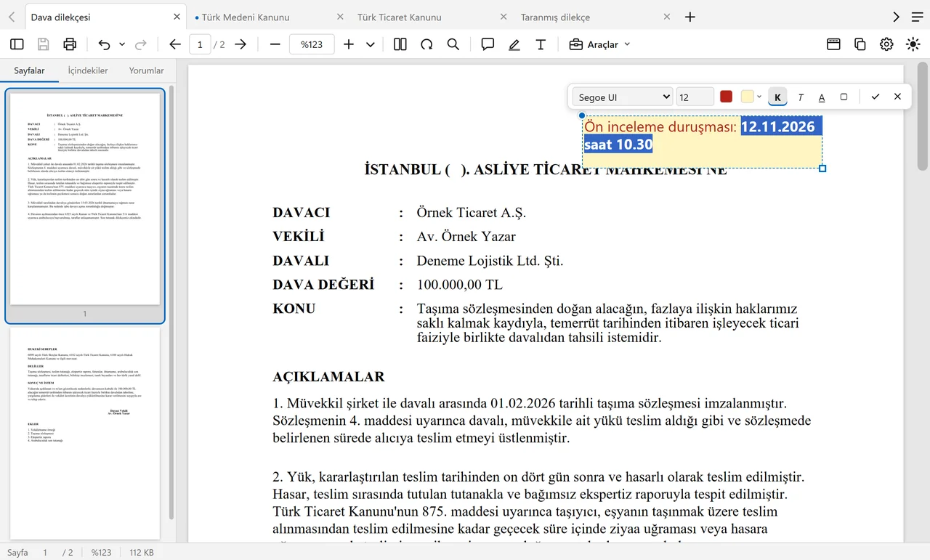930x560 pixels.
Task: Pick the red text color swatch
Action: (x=726, y=97)
